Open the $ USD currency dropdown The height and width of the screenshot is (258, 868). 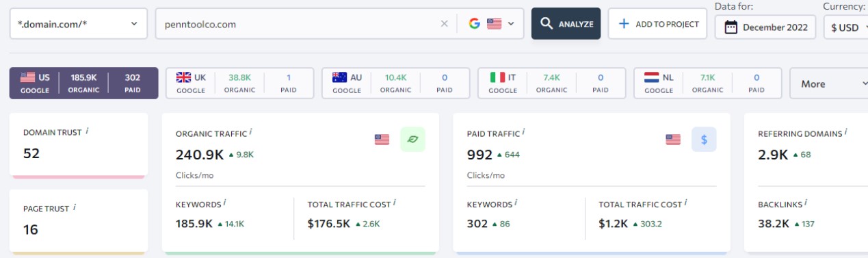click(845, 27)
